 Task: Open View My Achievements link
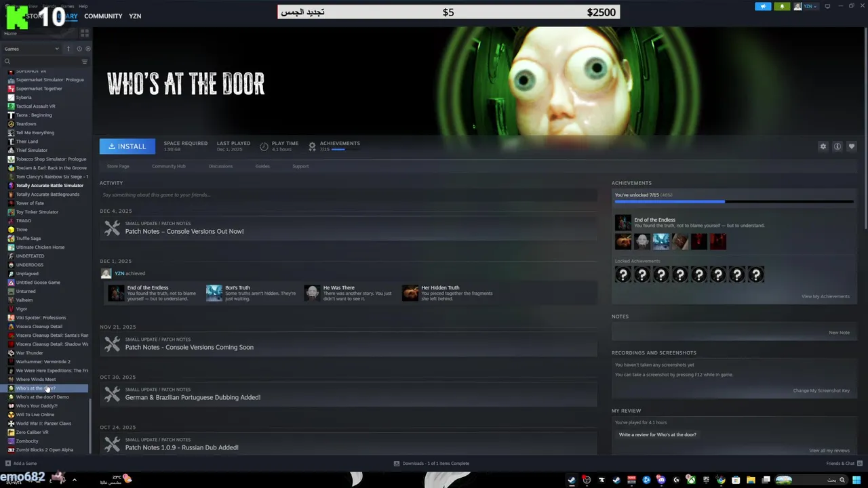tap(825, 296)
